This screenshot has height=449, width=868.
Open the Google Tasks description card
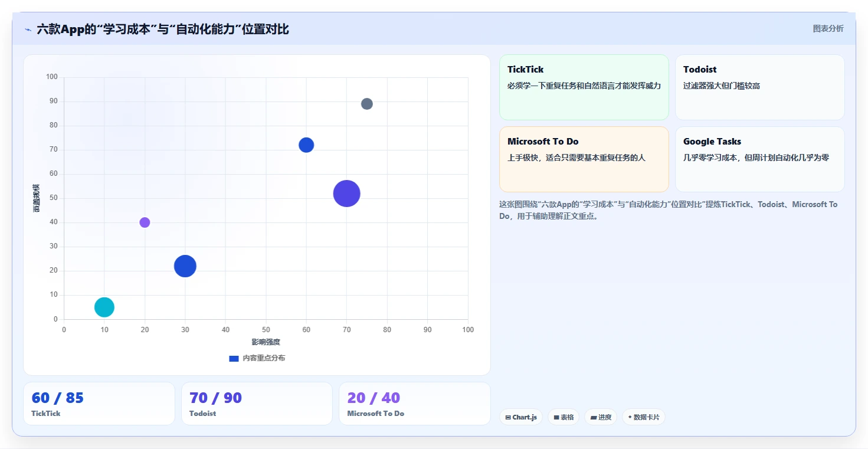(x=760, y=159)
